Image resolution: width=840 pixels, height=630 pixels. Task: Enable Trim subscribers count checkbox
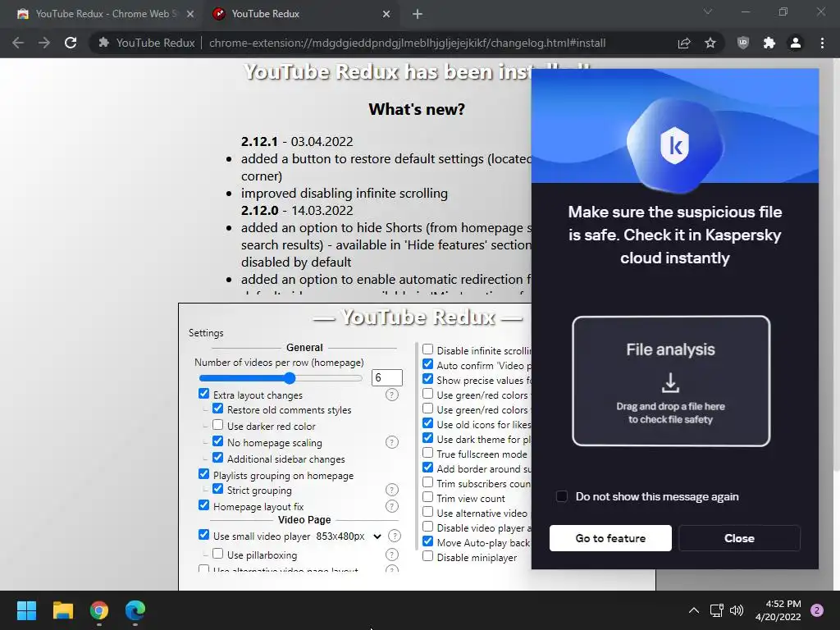coord(427,482)
